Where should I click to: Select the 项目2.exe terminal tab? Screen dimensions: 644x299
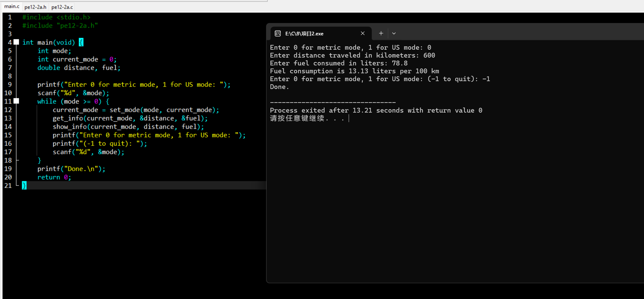(321, 33)
